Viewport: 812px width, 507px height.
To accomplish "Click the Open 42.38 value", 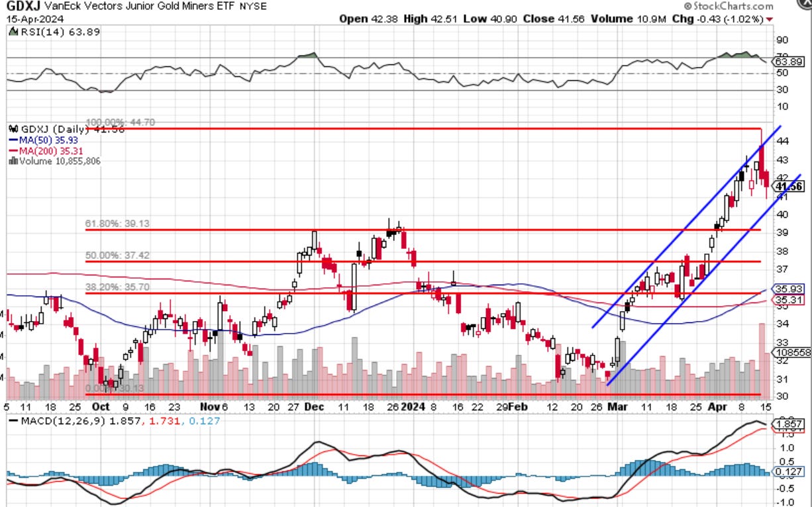I will click(x=368, y=19).
